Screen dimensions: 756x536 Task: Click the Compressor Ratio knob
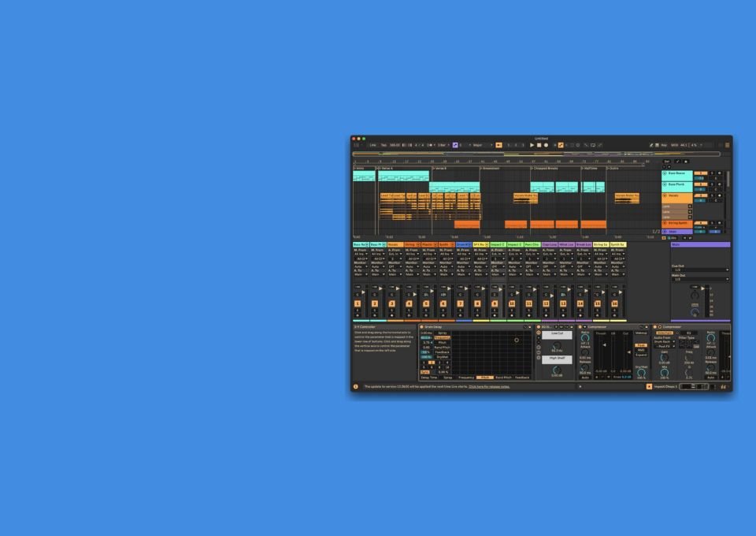point(585,336)
